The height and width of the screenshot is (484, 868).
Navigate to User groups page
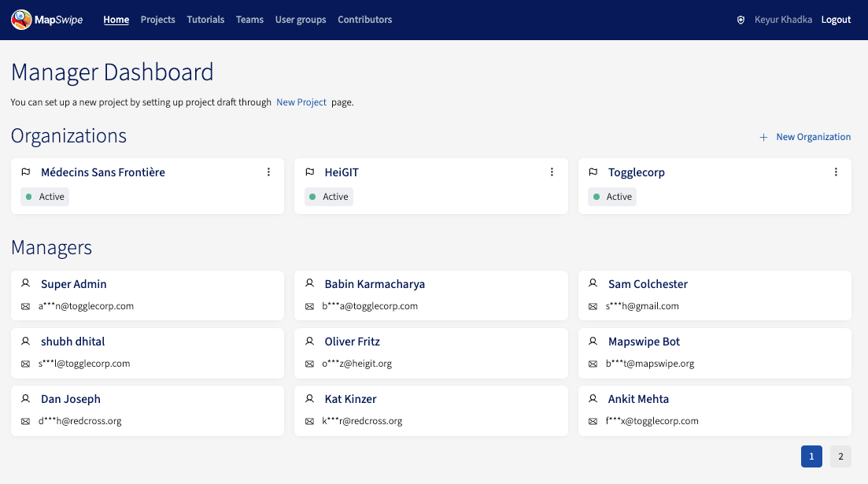[x=301, y=20]
